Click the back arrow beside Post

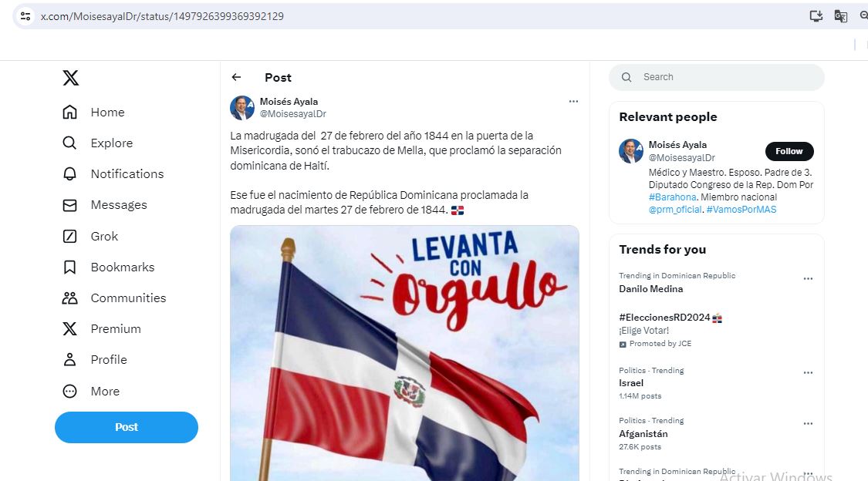tap(236, 77)
